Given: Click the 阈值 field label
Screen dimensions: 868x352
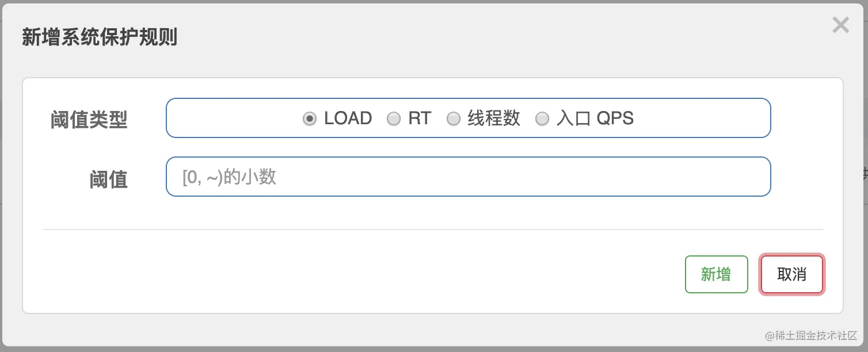Looking at the screenshot, I should click(108, 179).
